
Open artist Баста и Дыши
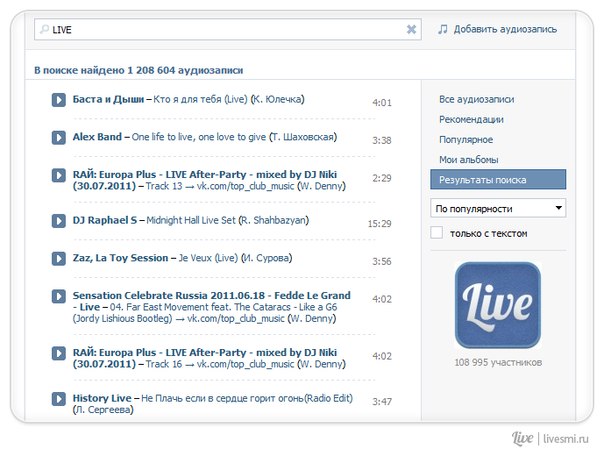coord(108,99)
